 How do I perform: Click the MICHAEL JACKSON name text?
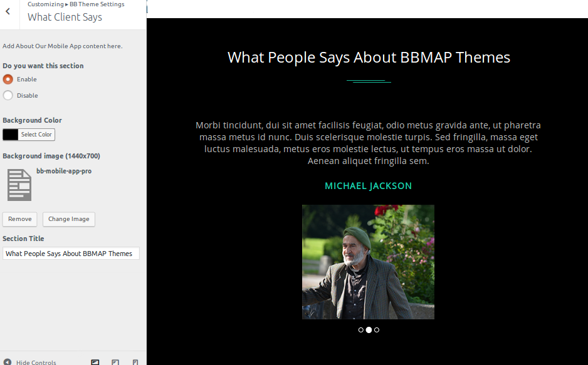[368, 186]
